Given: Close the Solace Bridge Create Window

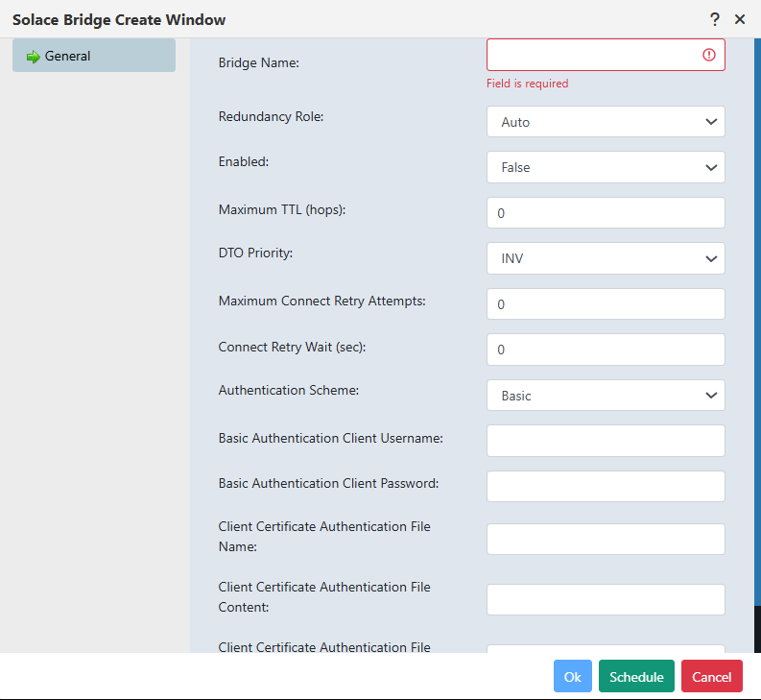Looking at the screenshot, I should 740,19.
